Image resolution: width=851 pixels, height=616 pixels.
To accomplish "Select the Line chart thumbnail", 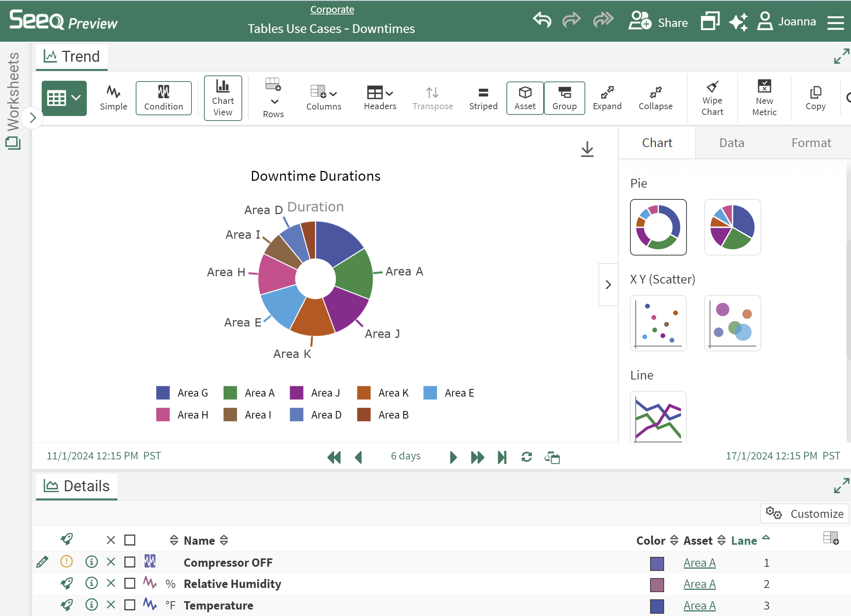I will tap(658, 417).
